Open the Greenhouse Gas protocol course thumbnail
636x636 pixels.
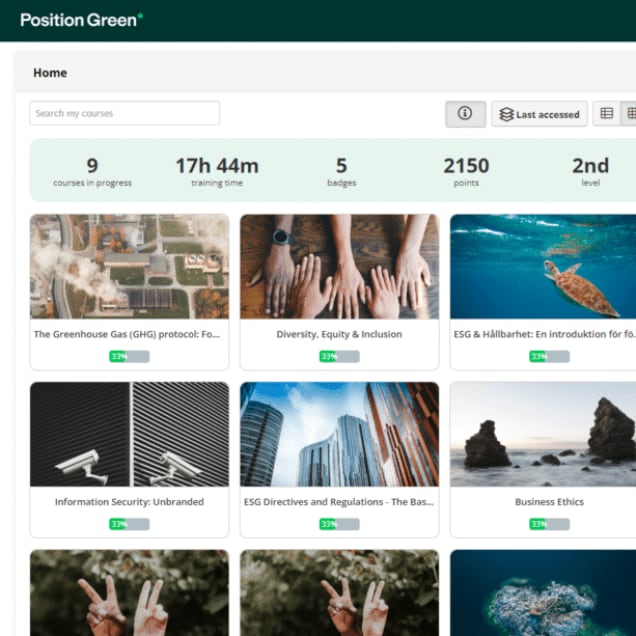point(129,266)
